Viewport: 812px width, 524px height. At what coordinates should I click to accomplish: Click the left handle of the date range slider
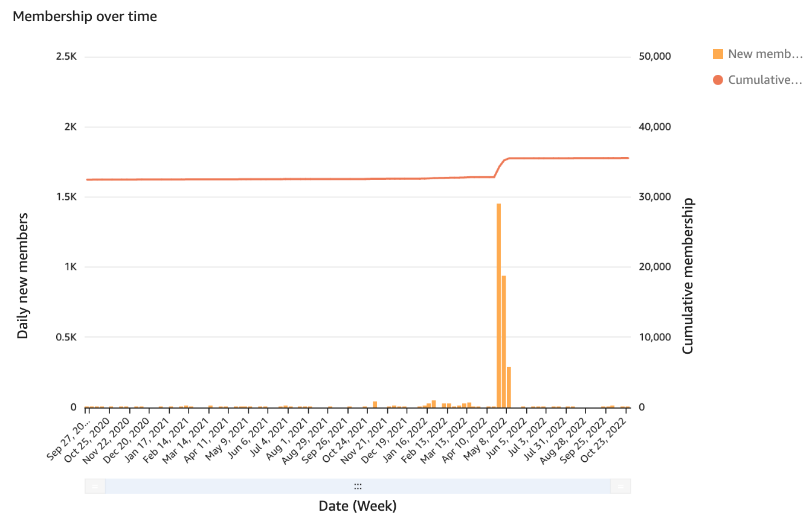point(95,486)
